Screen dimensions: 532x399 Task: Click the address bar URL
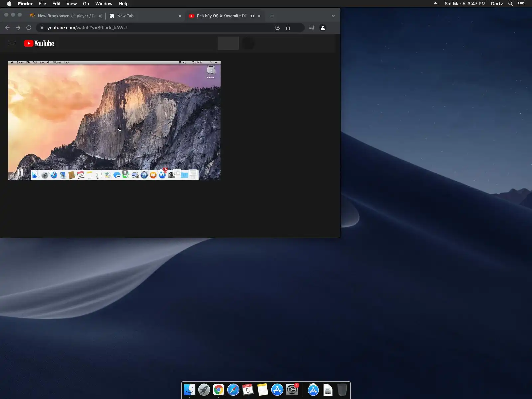click(x=87, y=28)
